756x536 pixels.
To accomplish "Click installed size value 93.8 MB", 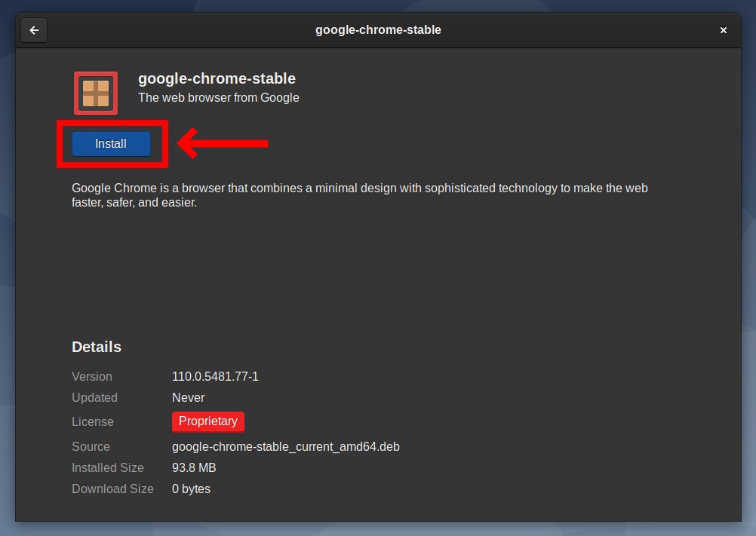I will point(194,467).
